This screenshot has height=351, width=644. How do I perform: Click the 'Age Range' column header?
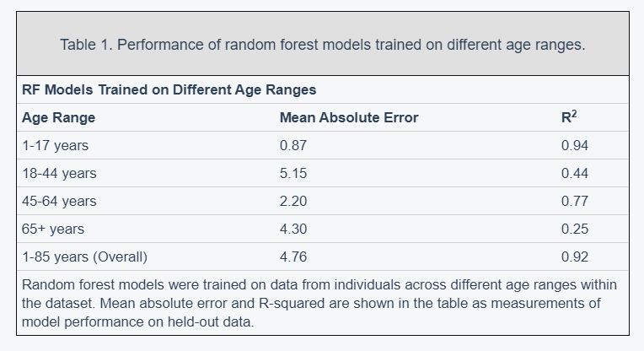58,117
